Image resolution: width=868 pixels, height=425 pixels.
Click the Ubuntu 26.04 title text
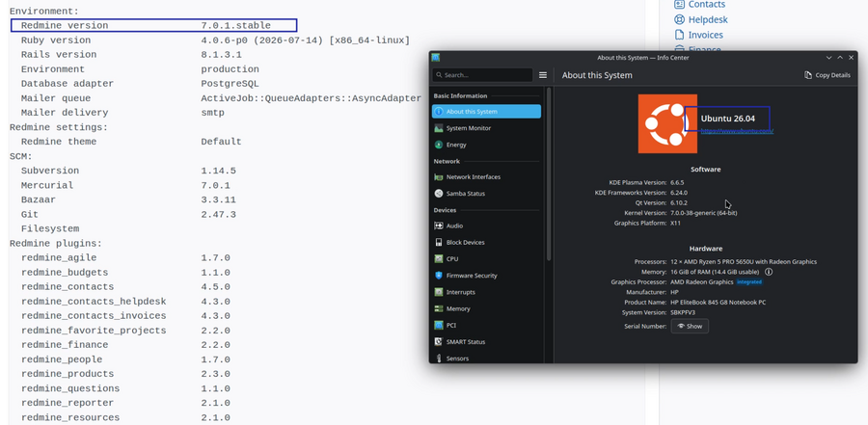click(727, 119)
